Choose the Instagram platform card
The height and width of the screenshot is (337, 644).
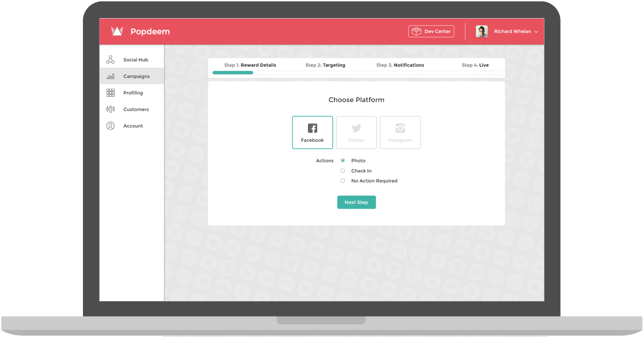(x=401, y=132)
